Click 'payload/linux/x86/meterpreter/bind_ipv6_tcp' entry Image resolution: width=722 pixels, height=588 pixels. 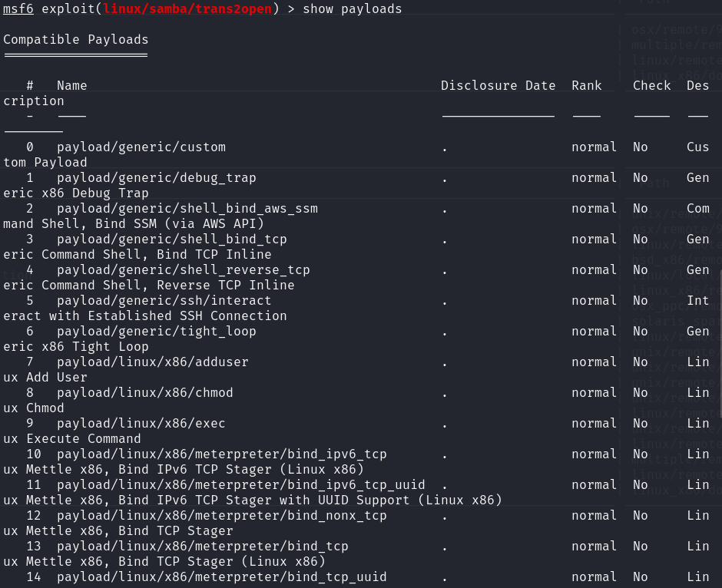coord(222,454)
